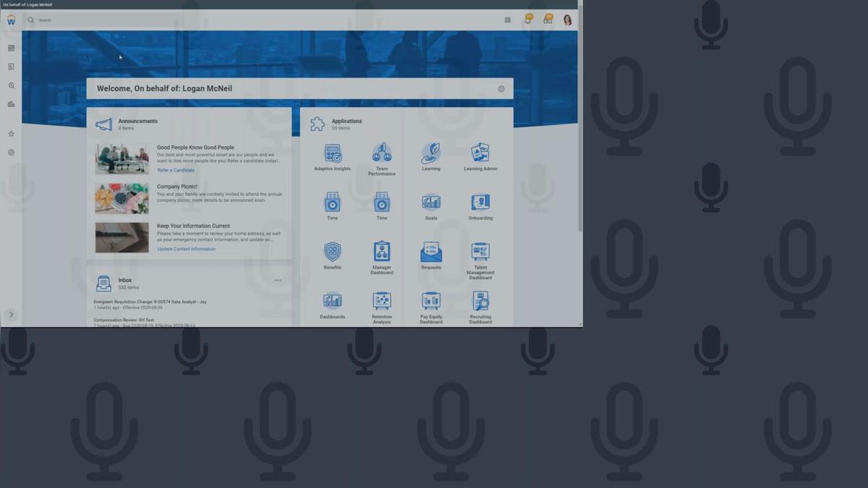Click the Company Picnic thumbnail image
868x488 pixels.
click(122, 198)
